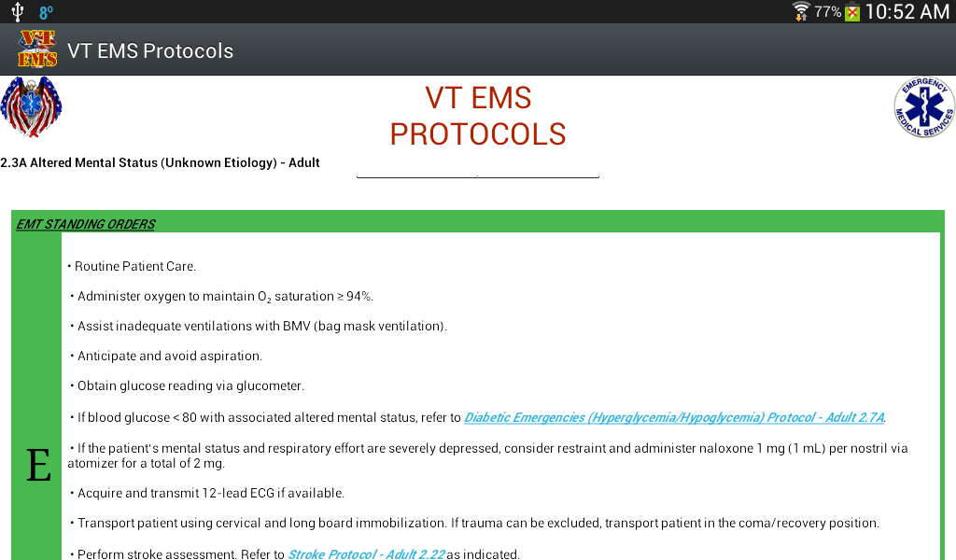Tap the Wi-Fi signal icon
Viewport: 956px width, 560px height.
coord(800,11)
